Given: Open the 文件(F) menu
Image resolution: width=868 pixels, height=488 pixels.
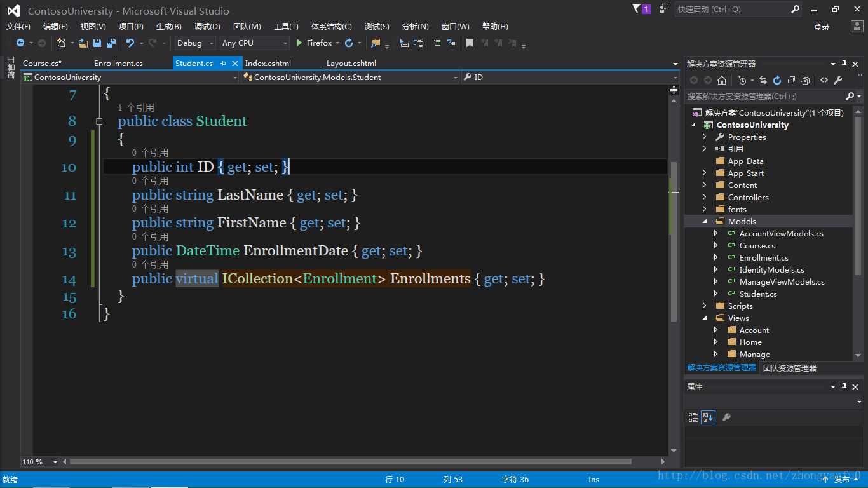Looking at the screenshot, I should [18, 26].
